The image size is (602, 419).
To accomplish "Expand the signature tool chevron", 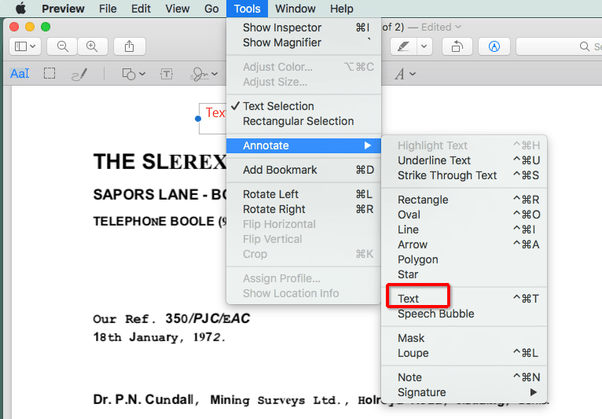I will [x=215, y=73].
